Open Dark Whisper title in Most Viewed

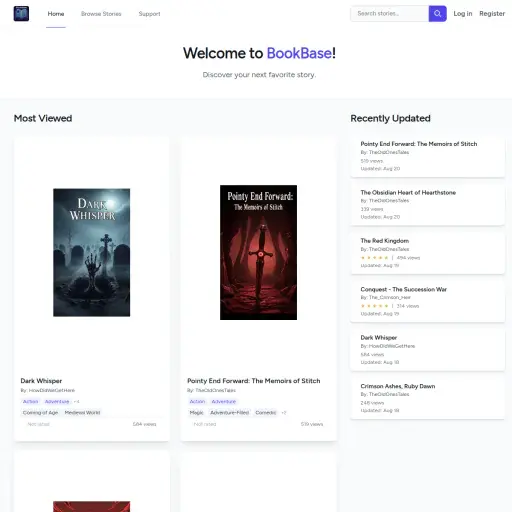41,381
